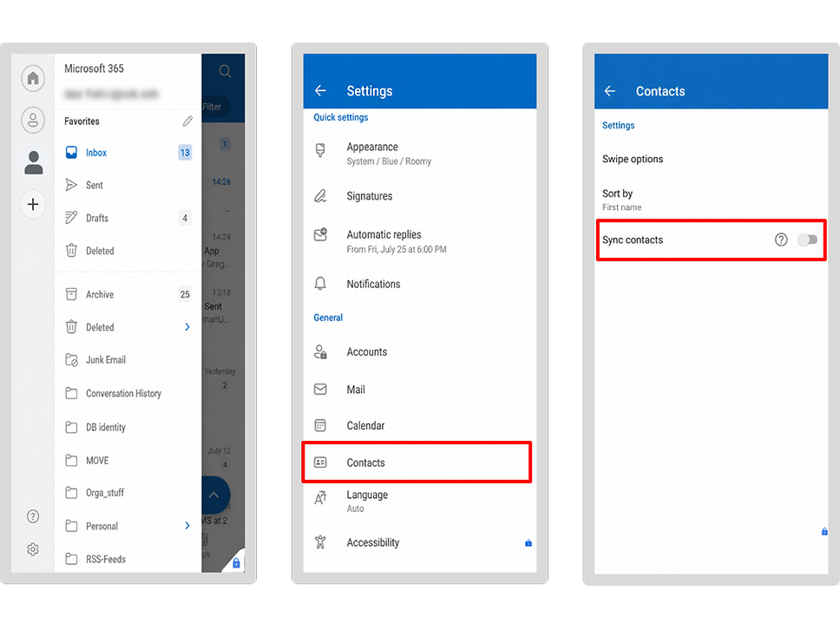Image resolution: width=840 pixels, height=630 pixels.
Task: Open Signatures settings
Action: pos(419,196)
